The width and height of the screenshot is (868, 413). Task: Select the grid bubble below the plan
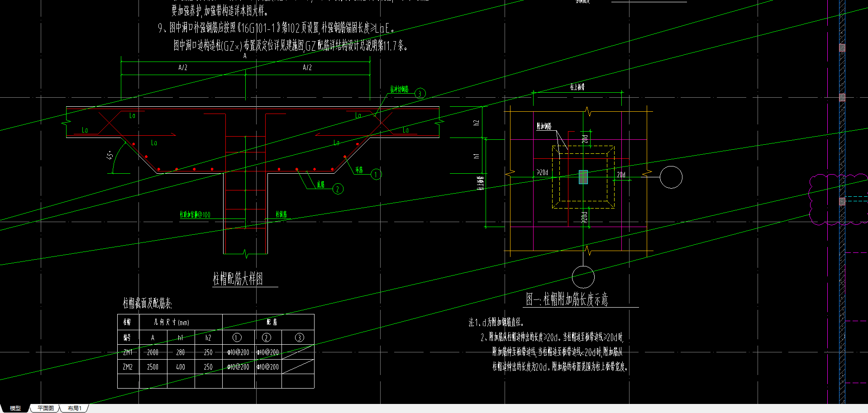583,277
